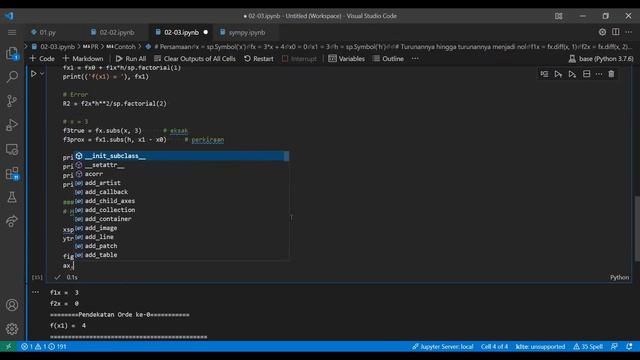
Task: Open errors and warnings in status bar
Action: coord(43,347)
